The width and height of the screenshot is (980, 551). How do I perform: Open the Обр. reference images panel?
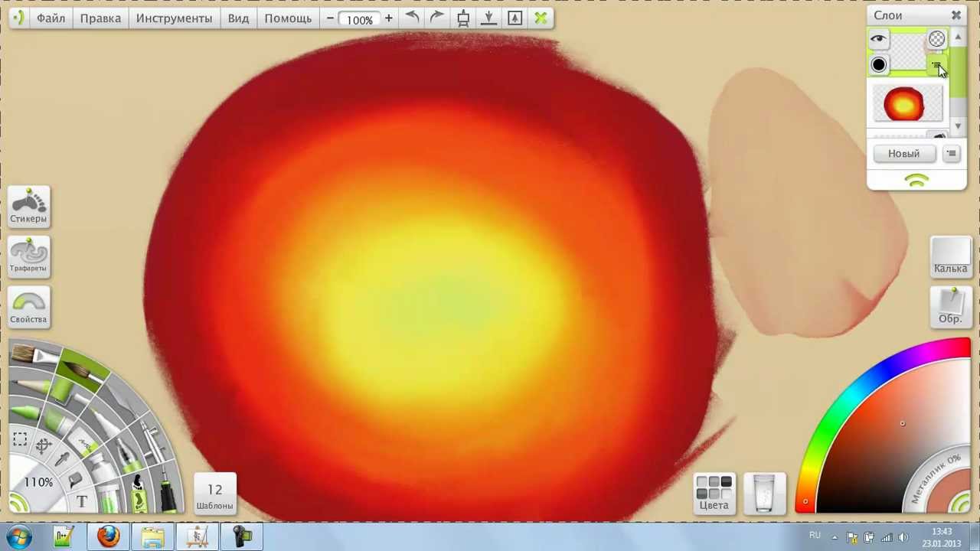tap(950, 307)
